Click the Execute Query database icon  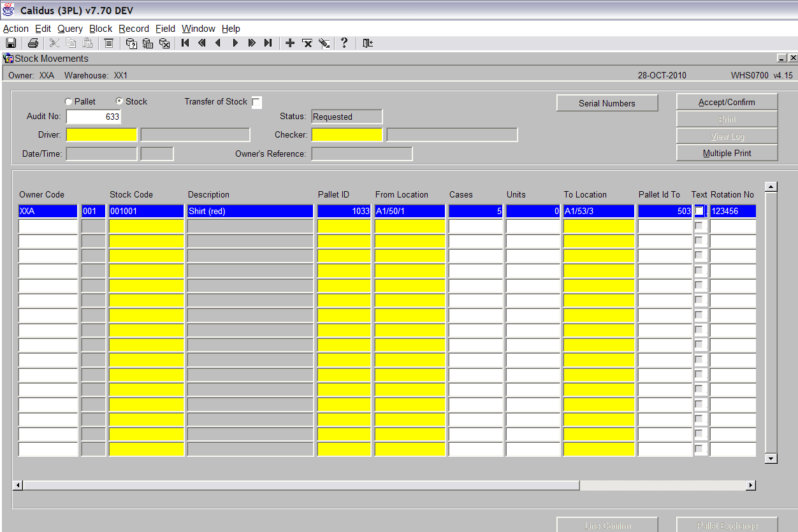tap(148, 43)
